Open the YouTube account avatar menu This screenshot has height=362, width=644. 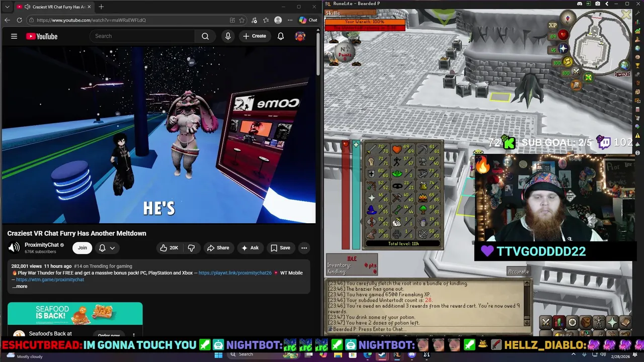300,36
